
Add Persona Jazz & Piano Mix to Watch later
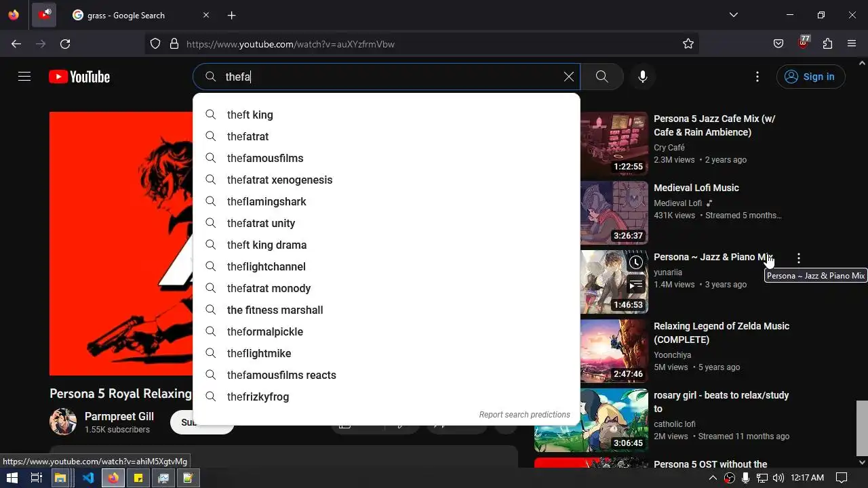point(635,262)
